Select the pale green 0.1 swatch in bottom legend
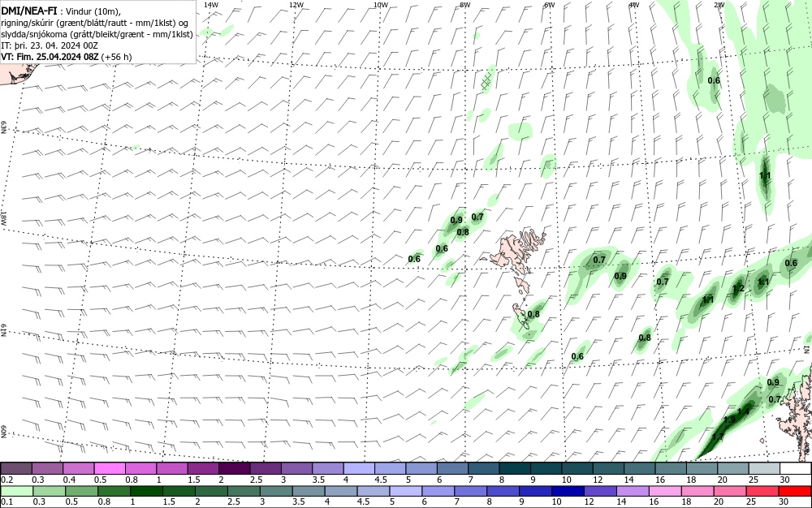The height and width of the screenshot is (508, 812). click(x=16, y=491)
